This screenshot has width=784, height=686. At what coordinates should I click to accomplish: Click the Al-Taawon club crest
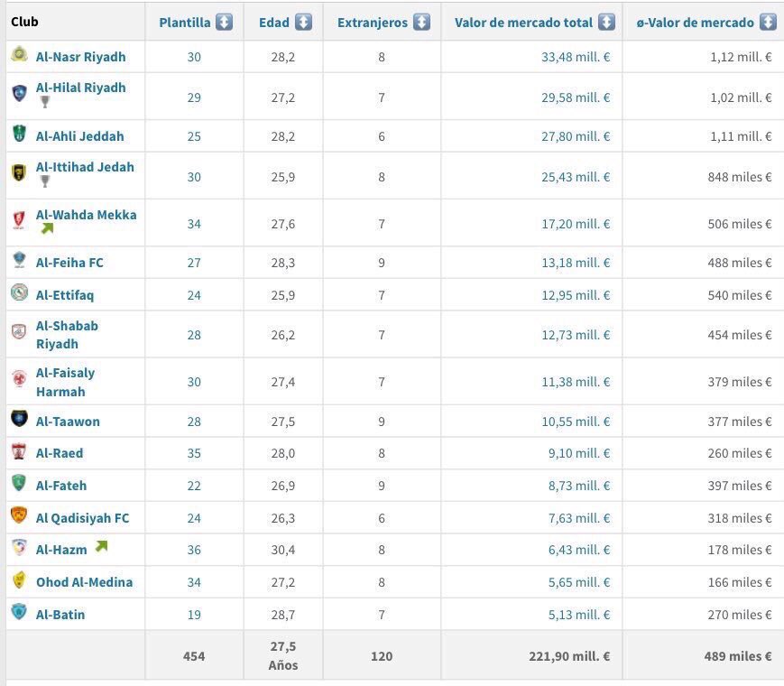pos(19,418)
